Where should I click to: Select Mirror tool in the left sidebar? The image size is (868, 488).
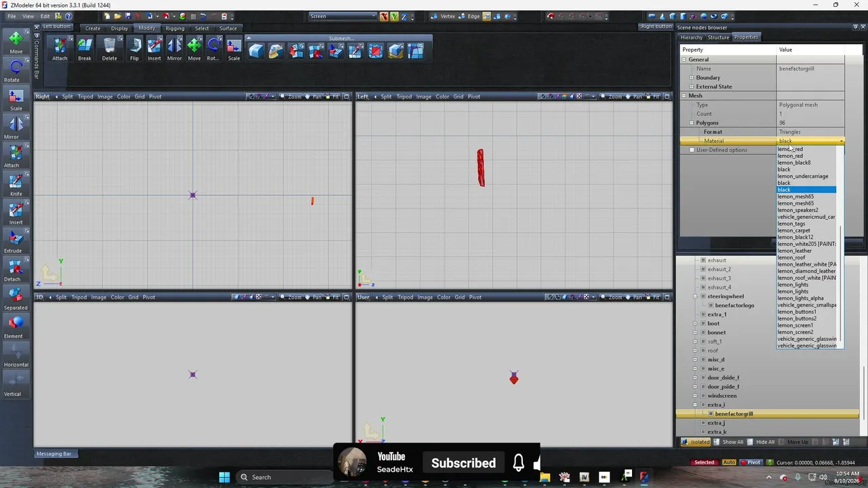coord(16,127)
